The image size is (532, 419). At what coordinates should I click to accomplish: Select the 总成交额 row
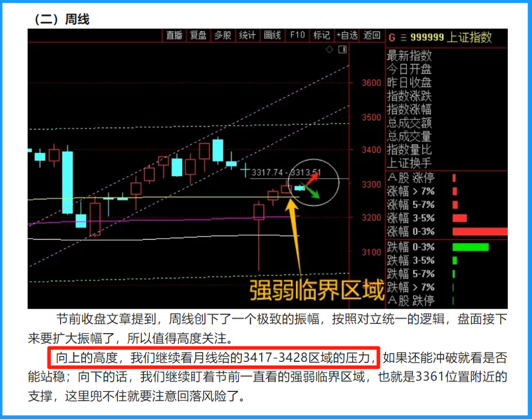pos(409,123)
